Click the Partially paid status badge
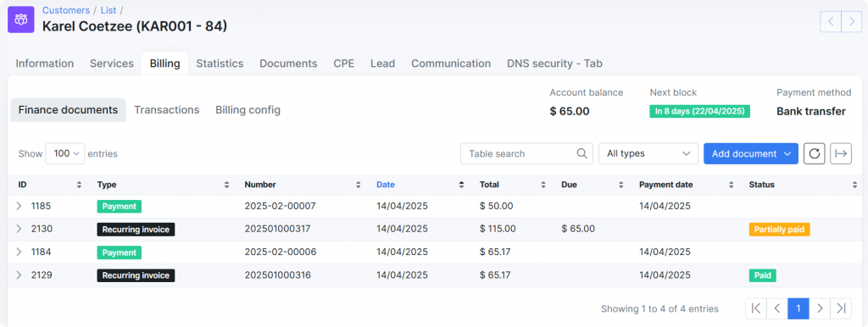868x327 pixels. point(780,229)
